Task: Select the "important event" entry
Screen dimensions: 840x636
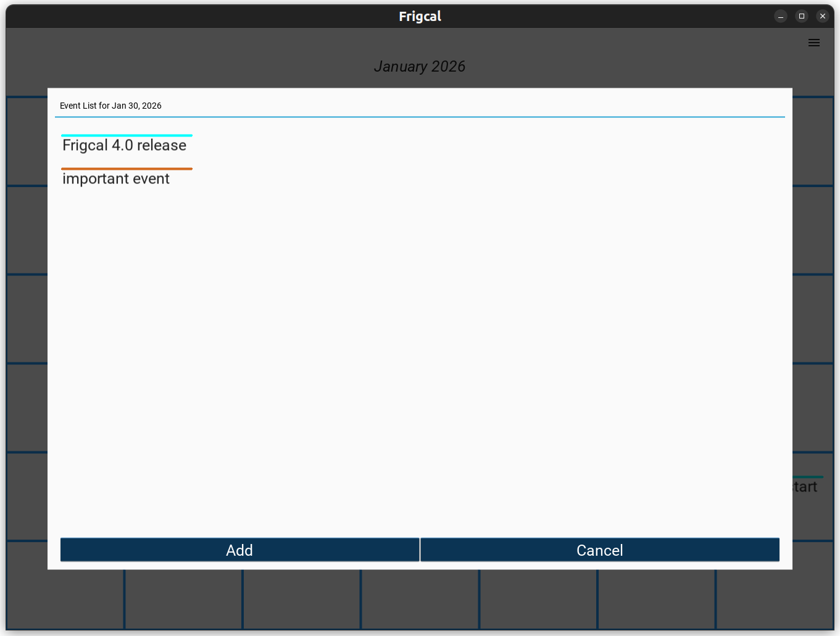Action: (x=116, y=179)
